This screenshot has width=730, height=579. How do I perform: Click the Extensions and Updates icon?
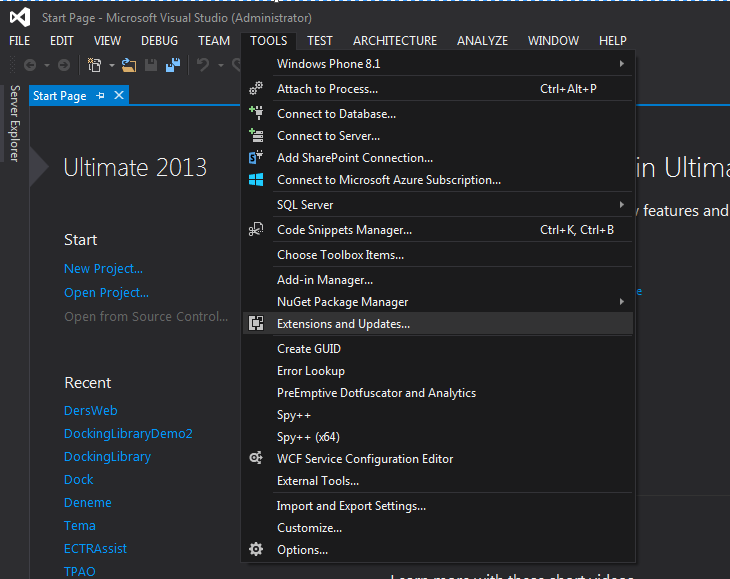coord(256,323)
